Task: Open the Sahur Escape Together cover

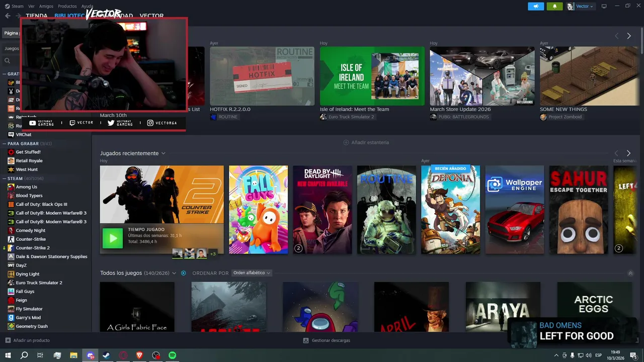Action: [x=579, y=210]
